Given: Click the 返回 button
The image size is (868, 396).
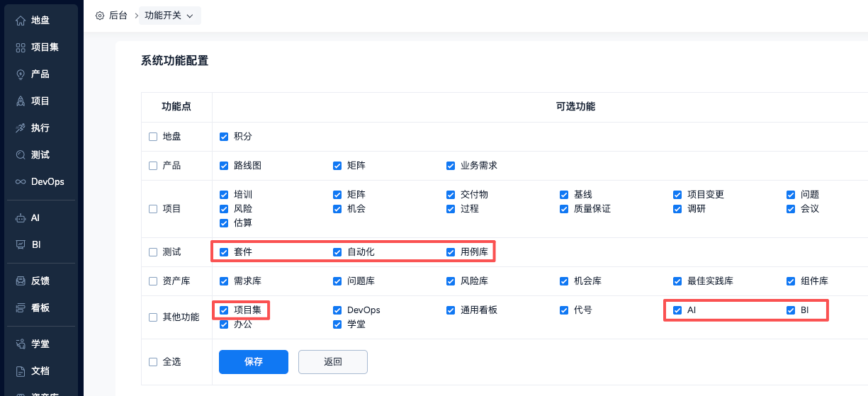Looking at the screenshot, I should coord(333,362).
